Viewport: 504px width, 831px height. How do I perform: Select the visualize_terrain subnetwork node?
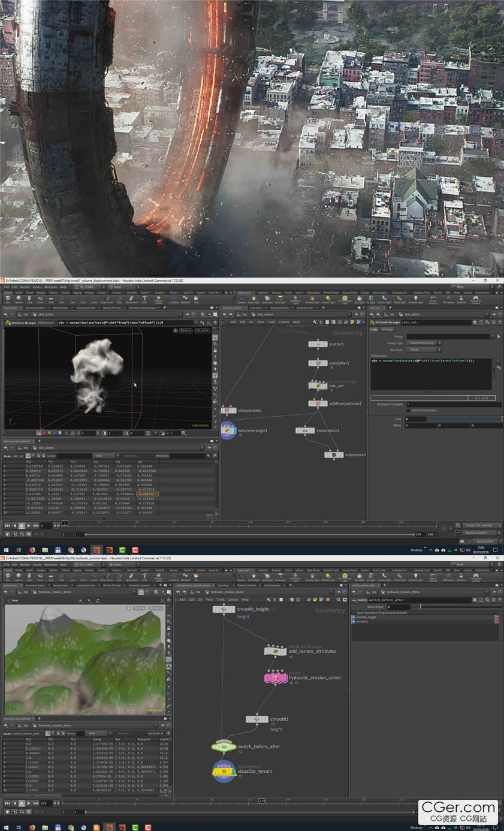pyautogui.click(x=224, y=771)
